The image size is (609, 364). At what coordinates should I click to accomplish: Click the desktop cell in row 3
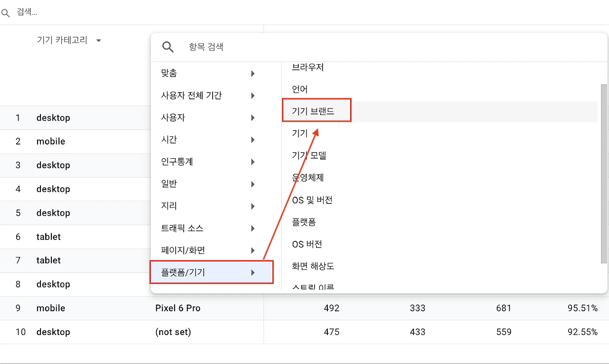click(53, 165)
